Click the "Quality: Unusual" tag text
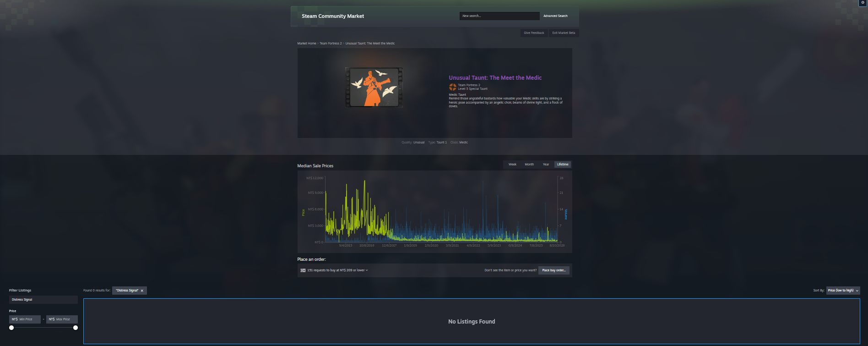The width and height of the screenshot is (868, 346). [x=413, y=143]
